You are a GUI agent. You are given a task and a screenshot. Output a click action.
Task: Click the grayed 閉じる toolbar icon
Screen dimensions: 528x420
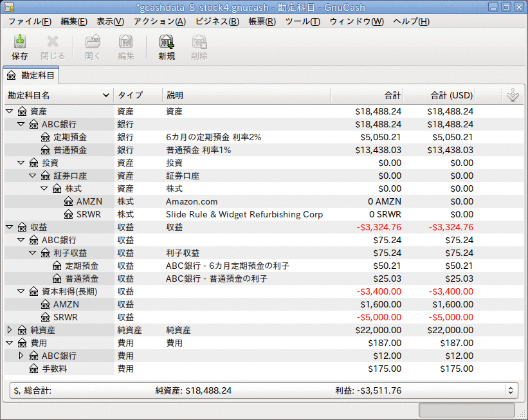tap(52, 46)
